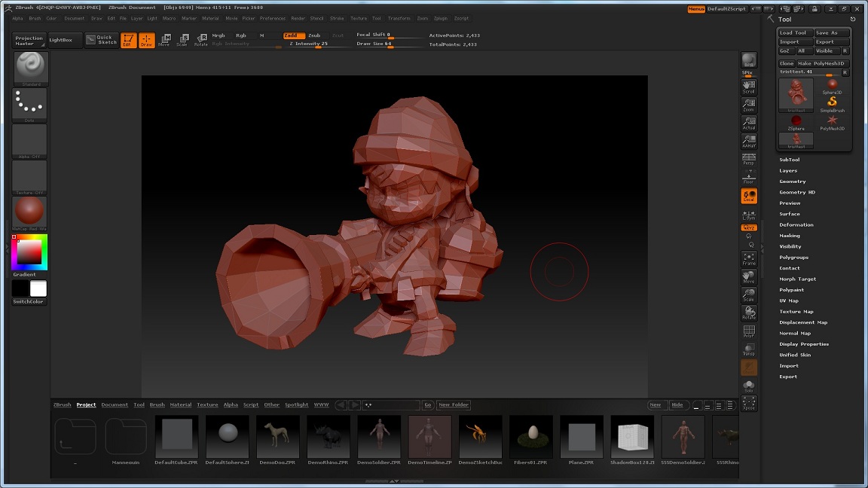Expand the SubTool palette section
This screenshot has width=868, height=488.
789,160
